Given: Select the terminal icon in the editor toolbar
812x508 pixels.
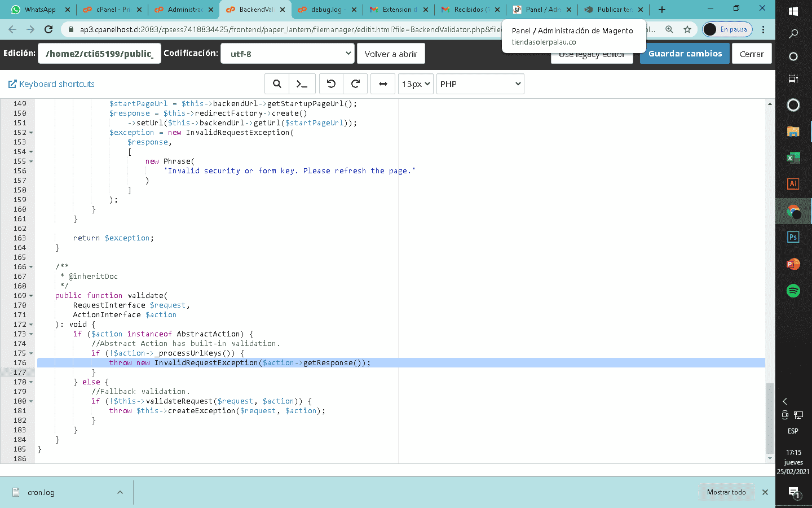Looking at the screenshot, I should (x=302, y=84).
